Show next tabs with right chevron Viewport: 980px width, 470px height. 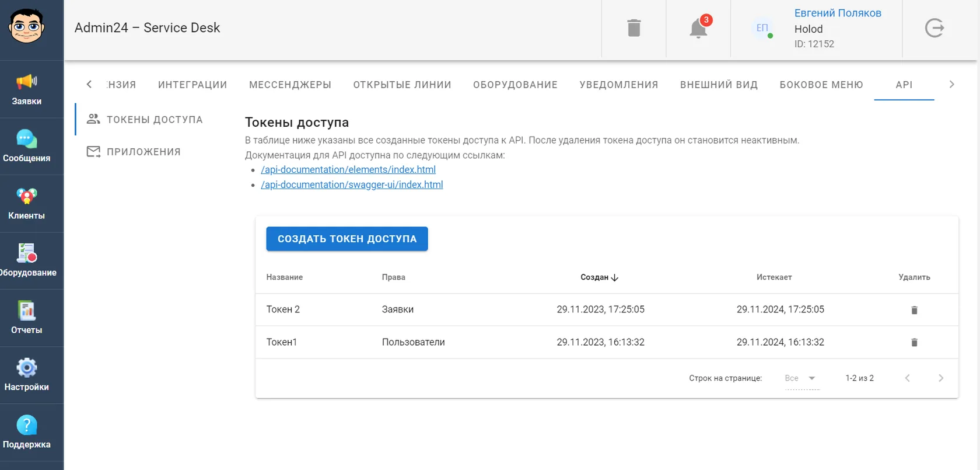click(x=951, y=85)
